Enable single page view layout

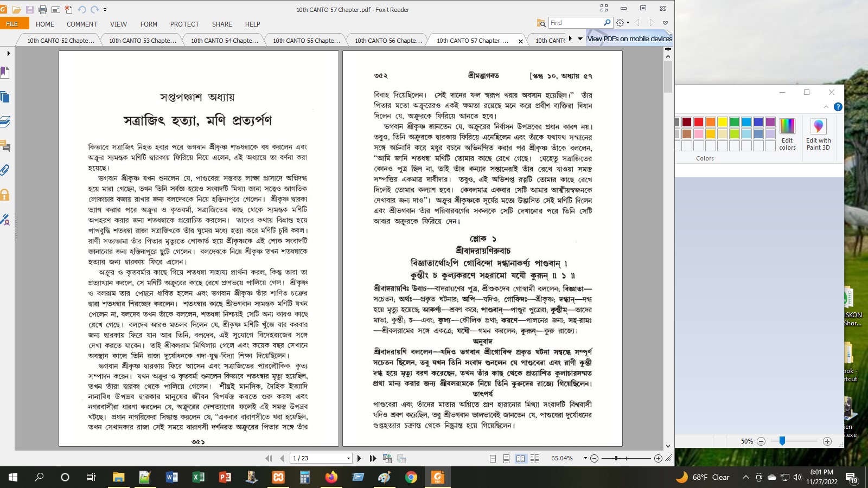click(493, 458)
